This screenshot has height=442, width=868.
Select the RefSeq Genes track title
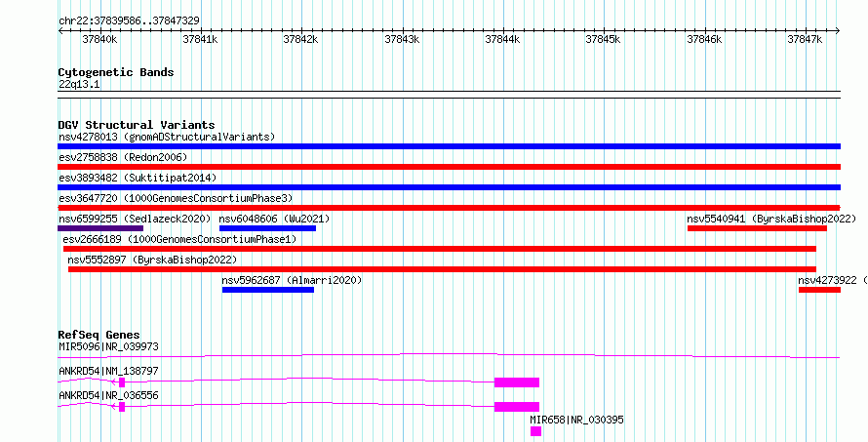[x=99, y=335]
